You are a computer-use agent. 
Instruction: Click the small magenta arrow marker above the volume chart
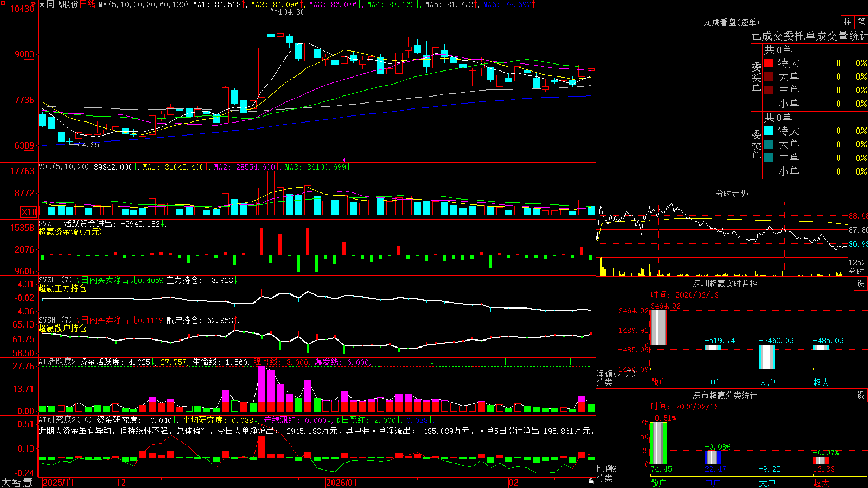click(x=343, y=160)
